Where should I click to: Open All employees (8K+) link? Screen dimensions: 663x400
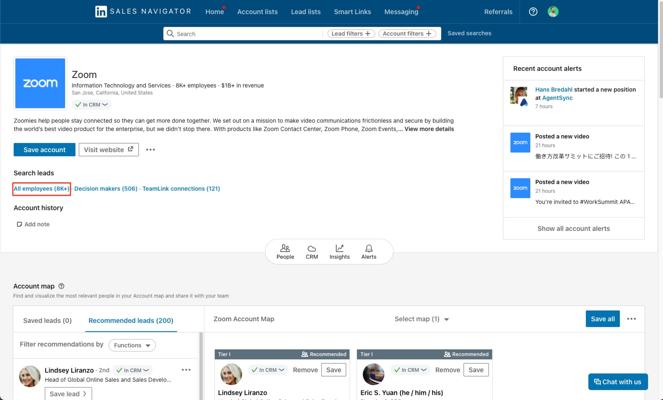(41, 189)
